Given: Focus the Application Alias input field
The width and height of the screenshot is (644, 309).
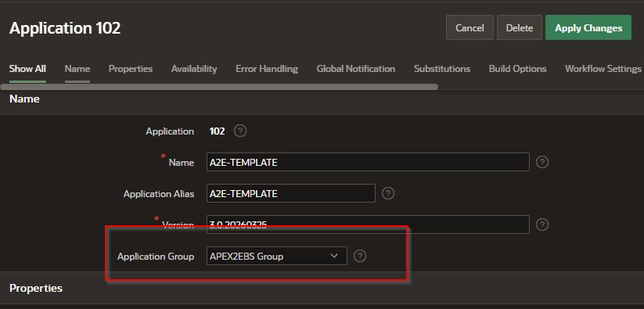Looking at the screenshot, I should click(291, 193).
